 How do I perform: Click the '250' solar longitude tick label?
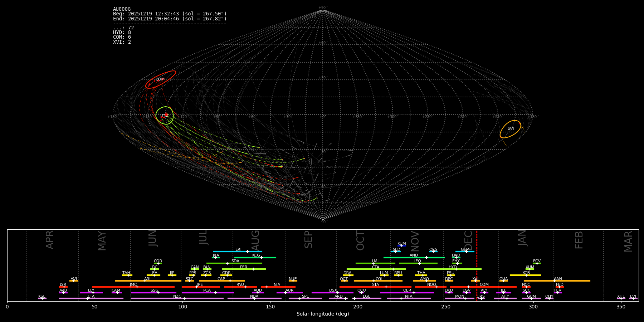[445, 307]
